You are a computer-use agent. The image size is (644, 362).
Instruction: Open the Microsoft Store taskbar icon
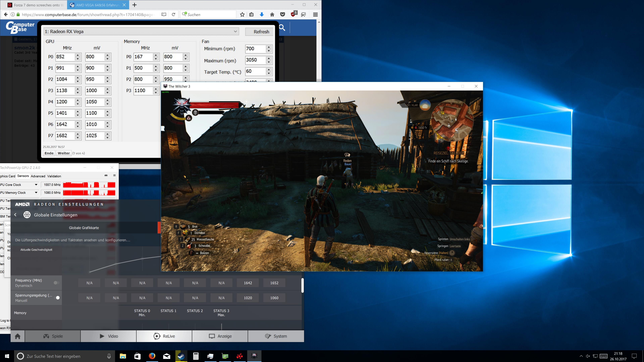tap(137, 356)
